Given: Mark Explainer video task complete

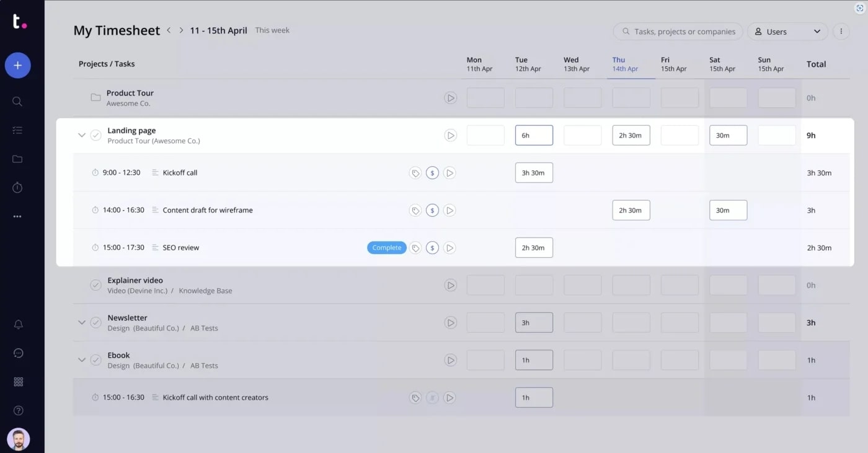Looking at the screenshot, I should click(x=95, y=285).
